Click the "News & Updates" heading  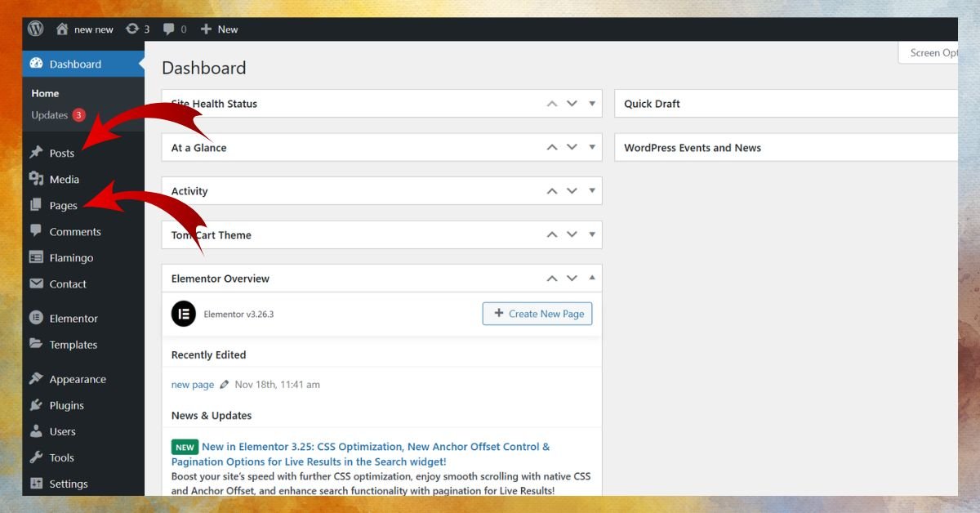click(x=212, y=416)
